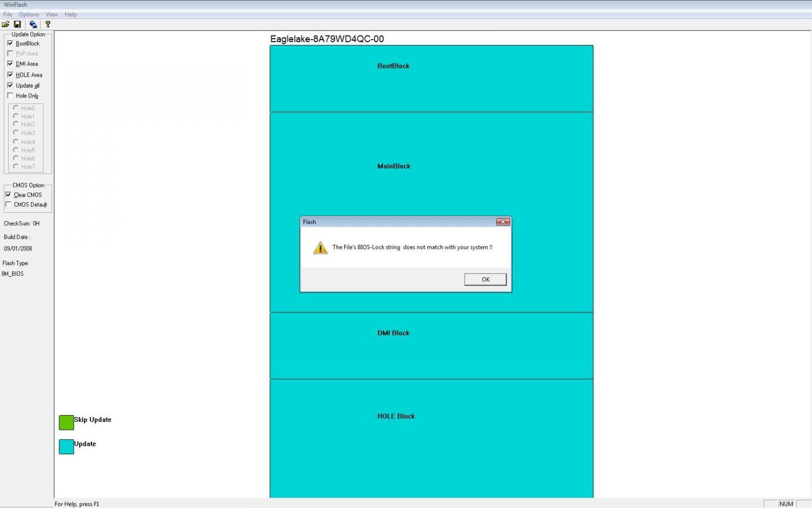Click the save floppy disk icon

click(17, 24)
